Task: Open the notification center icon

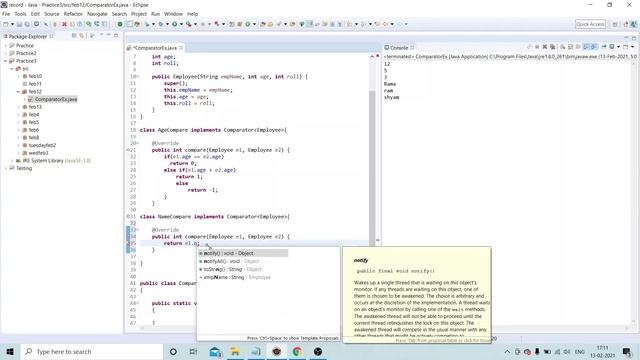Action: (x=627, y=351)
